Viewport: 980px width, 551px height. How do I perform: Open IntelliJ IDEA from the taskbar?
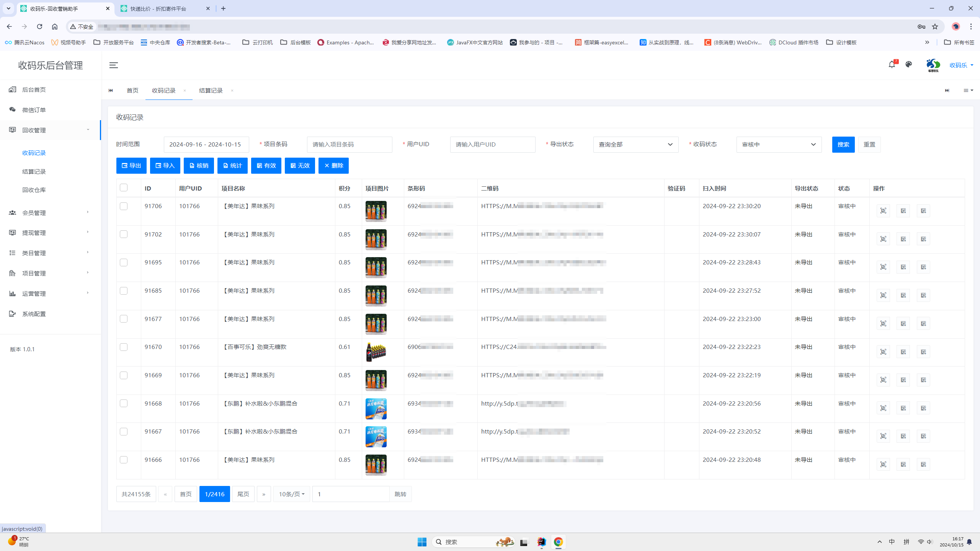(x=541, y=542)
